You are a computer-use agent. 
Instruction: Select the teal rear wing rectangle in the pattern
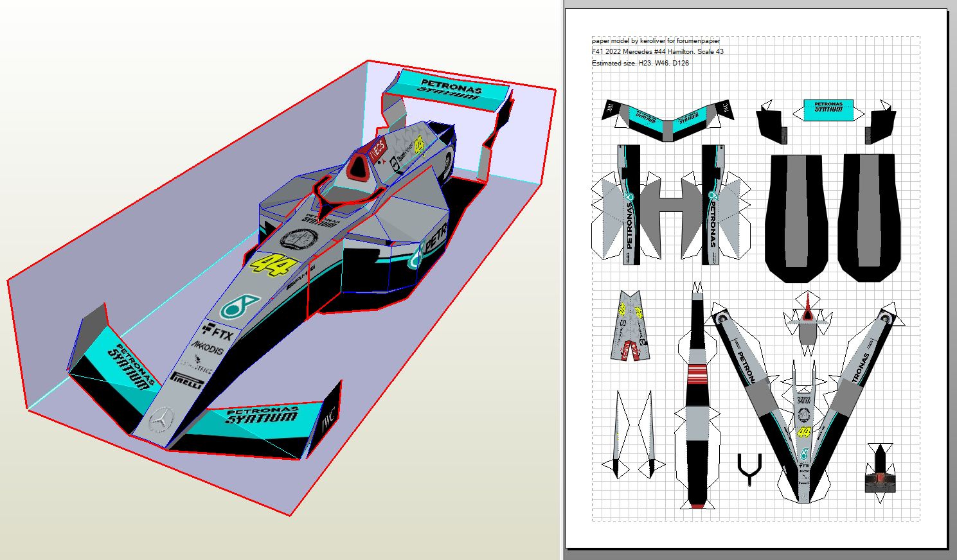tap(828, 109)
